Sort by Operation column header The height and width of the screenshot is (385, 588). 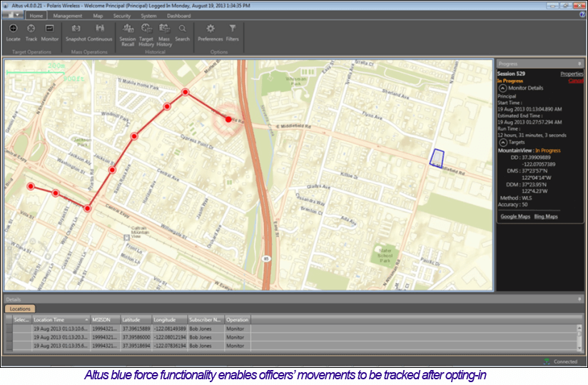(x=238, y=320)
